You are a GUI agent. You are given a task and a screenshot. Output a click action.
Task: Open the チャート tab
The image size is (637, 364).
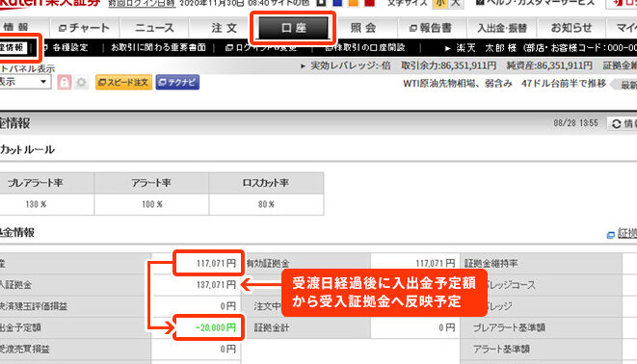(85, 28)
